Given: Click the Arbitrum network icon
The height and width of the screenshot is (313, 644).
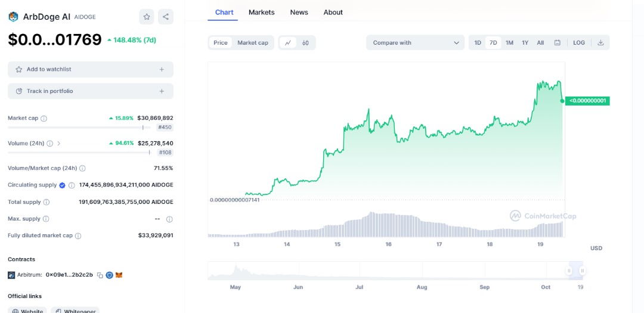Looking at the screenshot, I should [11, 275].
